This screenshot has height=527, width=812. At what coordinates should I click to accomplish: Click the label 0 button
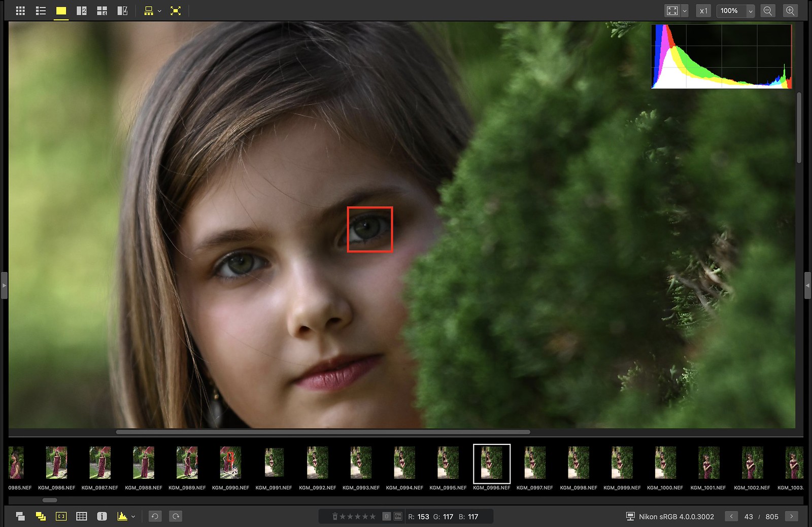[x=387, y=516]
